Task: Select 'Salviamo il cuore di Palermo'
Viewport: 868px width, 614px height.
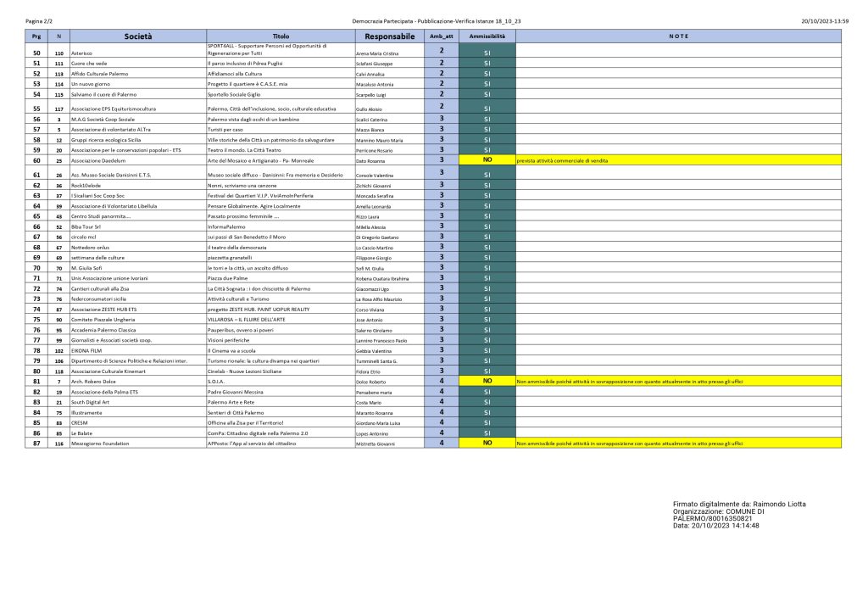Action: point(138,95)
